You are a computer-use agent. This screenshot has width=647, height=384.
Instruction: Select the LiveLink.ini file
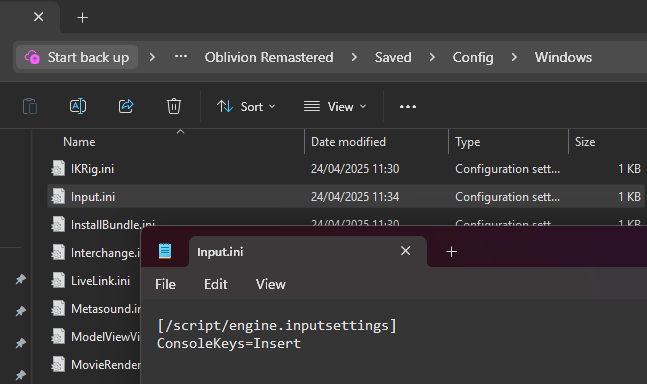[100, 281]
